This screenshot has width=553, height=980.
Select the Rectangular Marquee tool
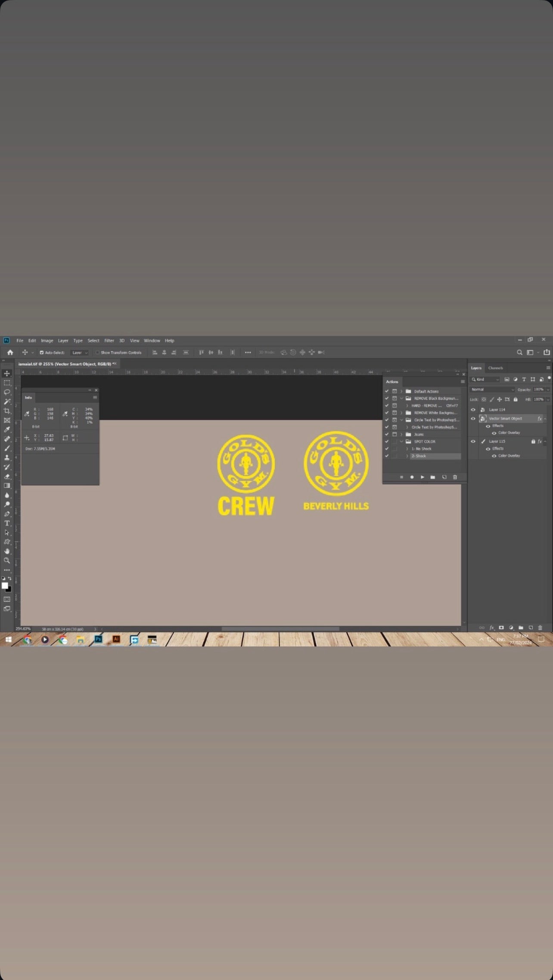pos(7,383)
